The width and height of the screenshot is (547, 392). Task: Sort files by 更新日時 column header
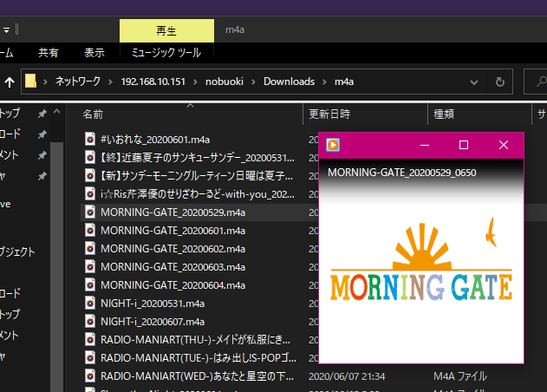point(329,114)
